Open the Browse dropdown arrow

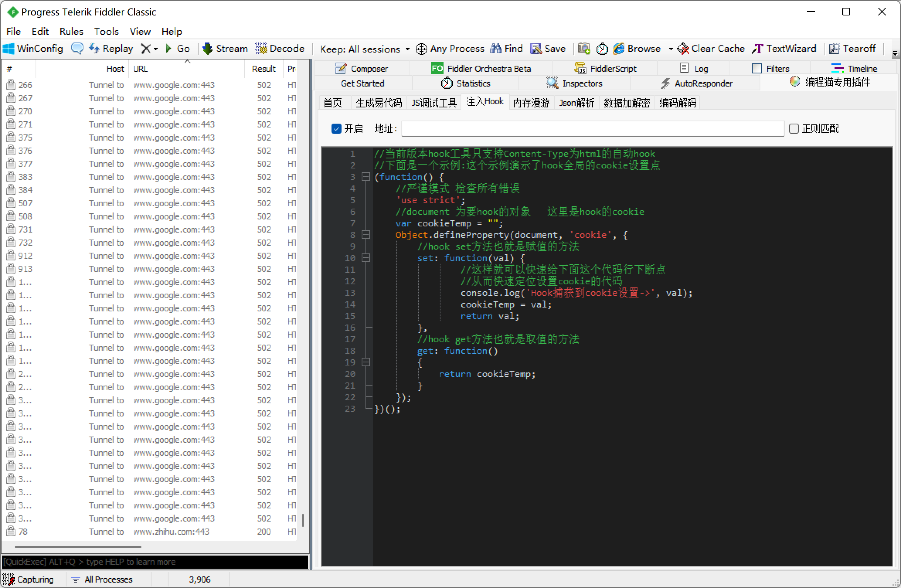(671, 49)
